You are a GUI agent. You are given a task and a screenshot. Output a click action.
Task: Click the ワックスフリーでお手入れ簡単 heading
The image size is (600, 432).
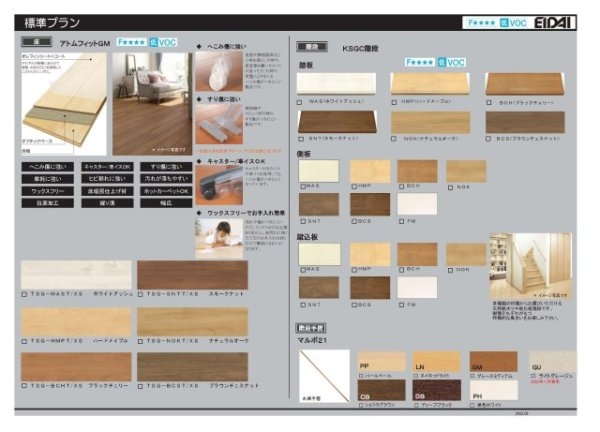point(246,213)
